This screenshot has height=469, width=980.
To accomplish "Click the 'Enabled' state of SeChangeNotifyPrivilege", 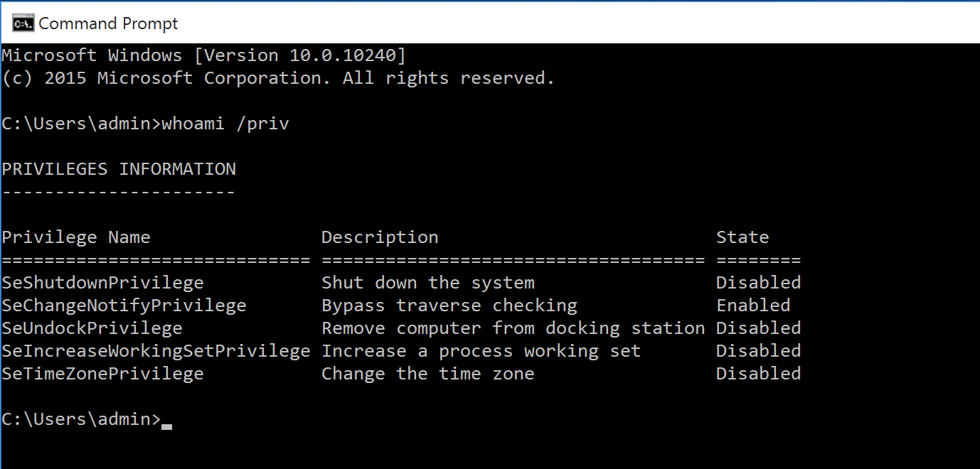I will click(753, 306).
